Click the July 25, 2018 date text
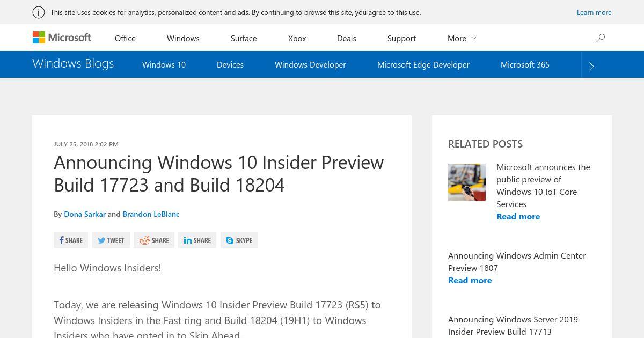The height and width of the screenshot is (338, 644). point(86,144)
